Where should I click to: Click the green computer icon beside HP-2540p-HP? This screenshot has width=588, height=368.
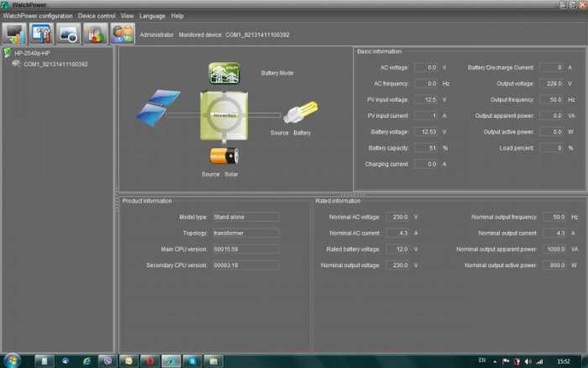click(7, 53)
